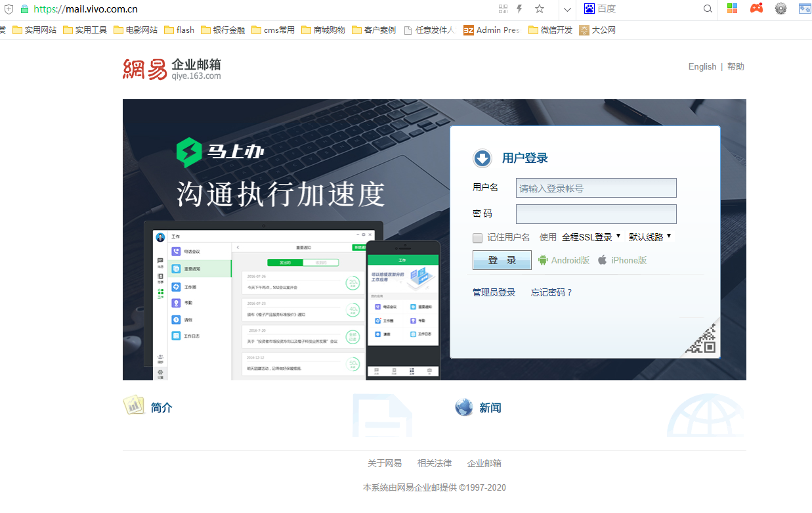This screenshot has width=812, height=513.
Task: Click the green padlock site info icon
Action: click(x=25, y=9)
